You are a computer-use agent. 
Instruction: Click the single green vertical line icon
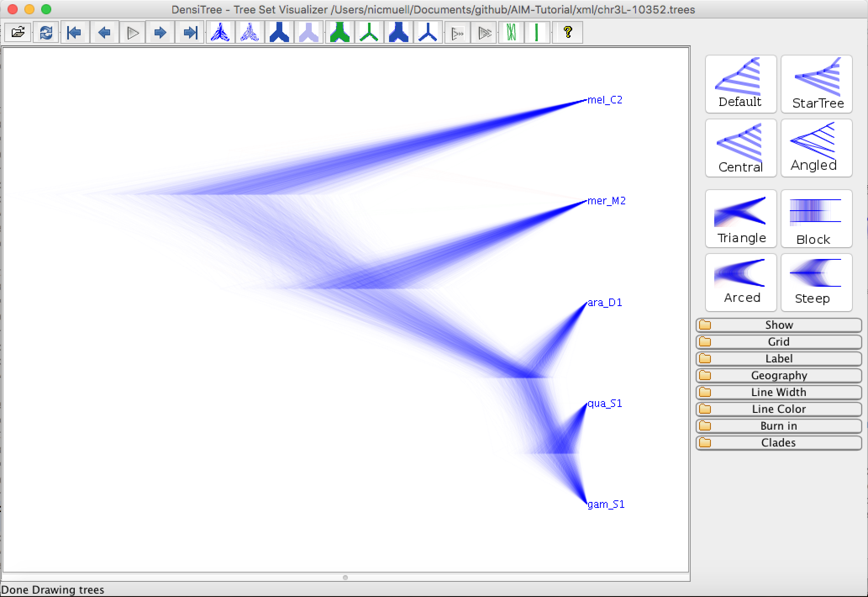(537, 32)
